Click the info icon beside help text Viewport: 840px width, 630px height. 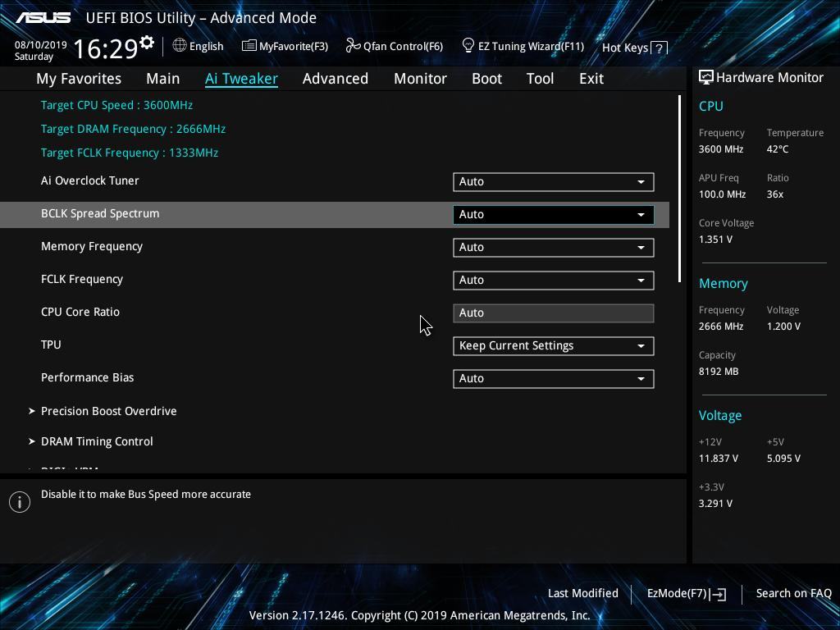(20, 502)
